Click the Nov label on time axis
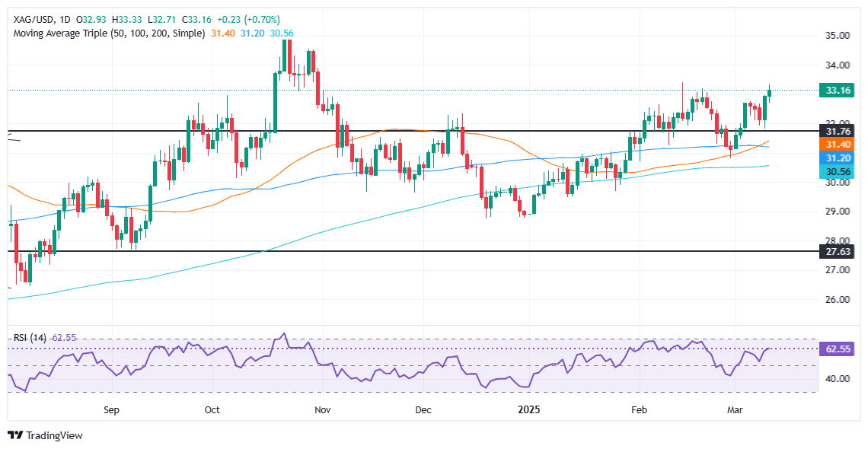Screen dimensions: 868x449 [x=322, y=410]
